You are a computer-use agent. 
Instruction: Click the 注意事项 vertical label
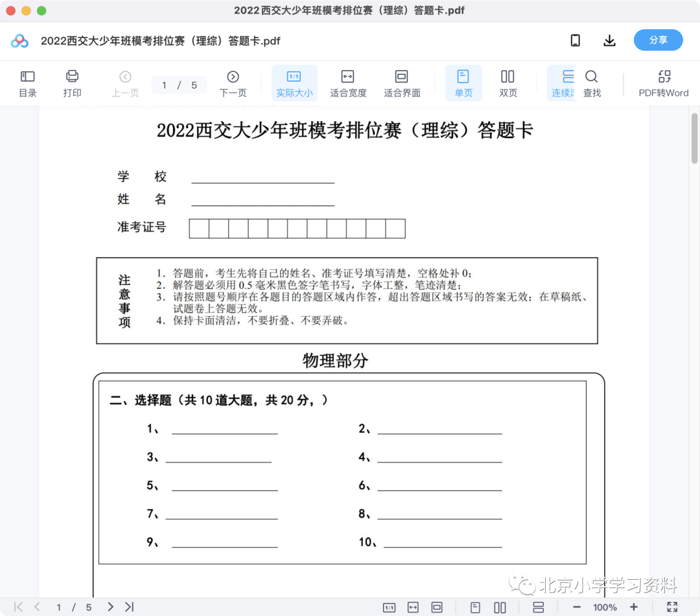(x=124, y=301)
